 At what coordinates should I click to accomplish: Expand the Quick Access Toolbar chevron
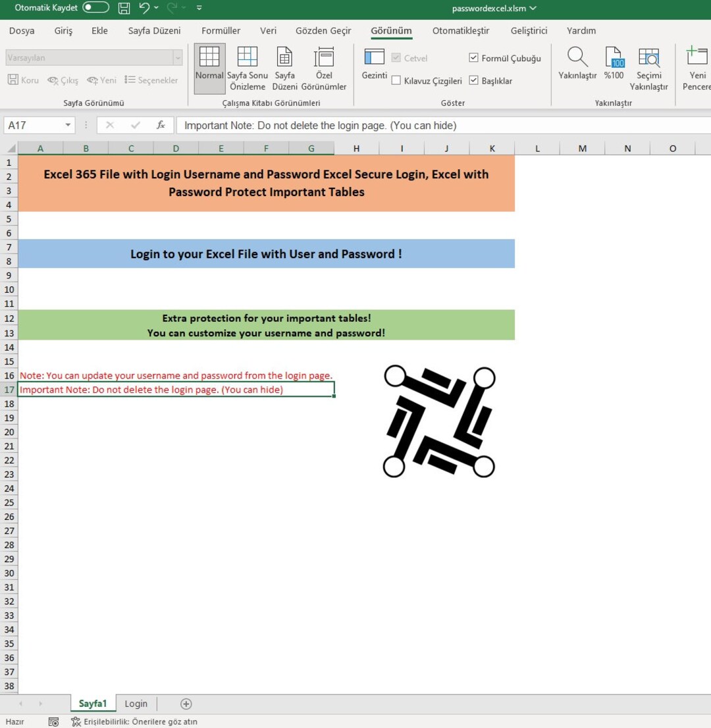point(198,9)
